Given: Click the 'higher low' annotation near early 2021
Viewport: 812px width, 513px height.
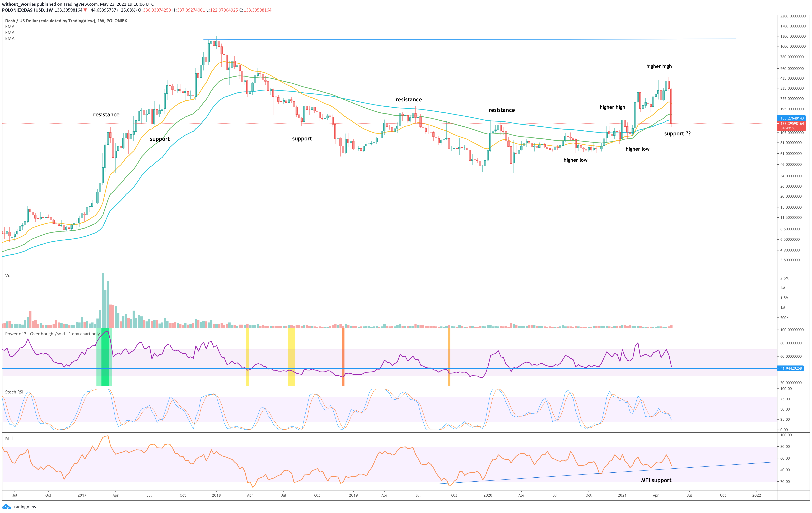Looking at the screenshot, I should [x=638, y=149].
